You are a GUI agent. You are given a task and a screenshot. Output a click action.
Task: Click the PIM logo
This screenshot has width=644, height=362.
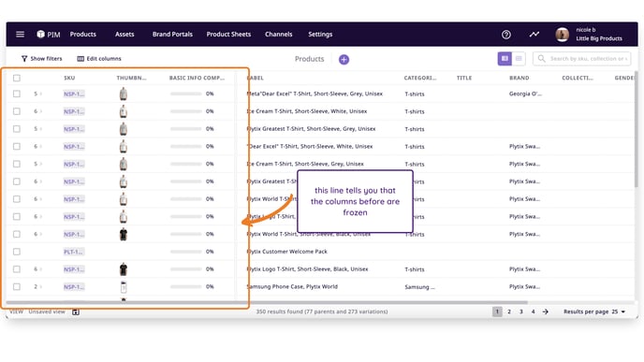49,35
